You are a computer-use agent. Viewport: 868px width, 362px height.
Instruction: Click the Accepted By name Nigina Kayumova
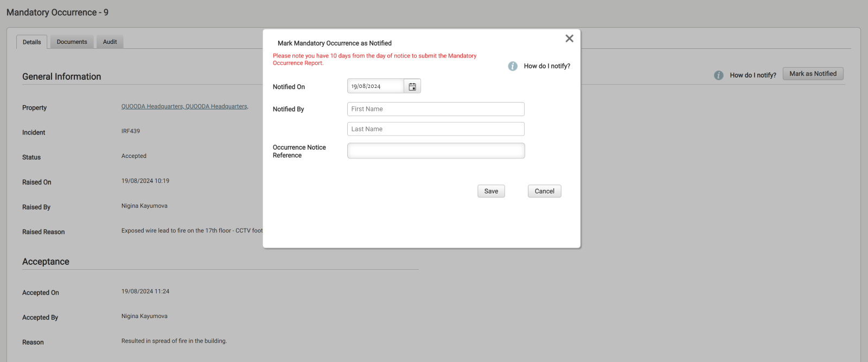[x=144, y=316]
